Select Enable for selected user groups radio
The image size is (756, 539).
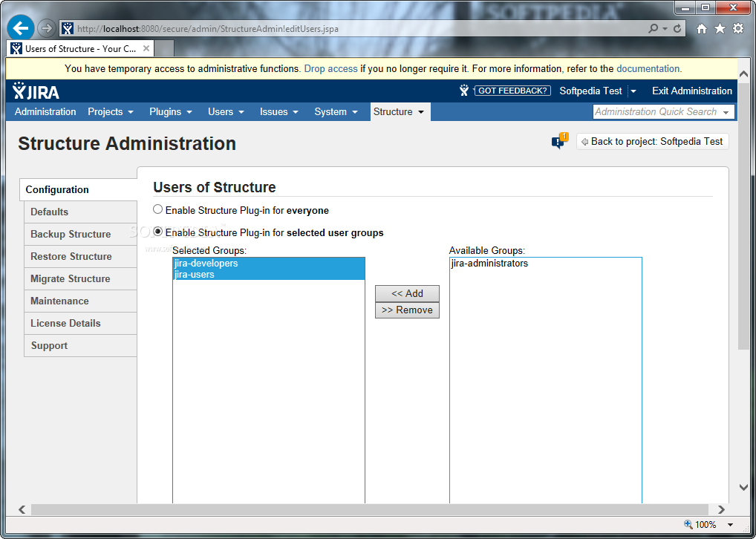157,232
